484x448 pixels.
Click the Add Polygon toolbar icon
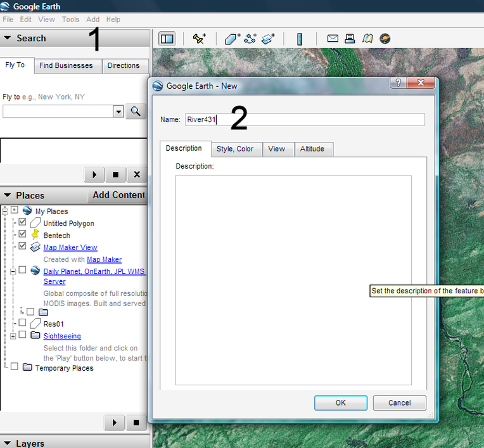[x=232, y=39]
